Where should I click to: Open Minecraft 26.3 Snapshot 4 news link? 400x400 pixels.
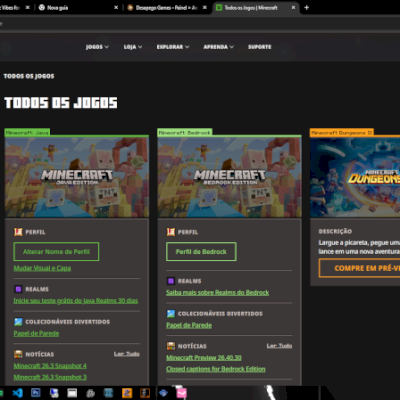tap(50, 366)
